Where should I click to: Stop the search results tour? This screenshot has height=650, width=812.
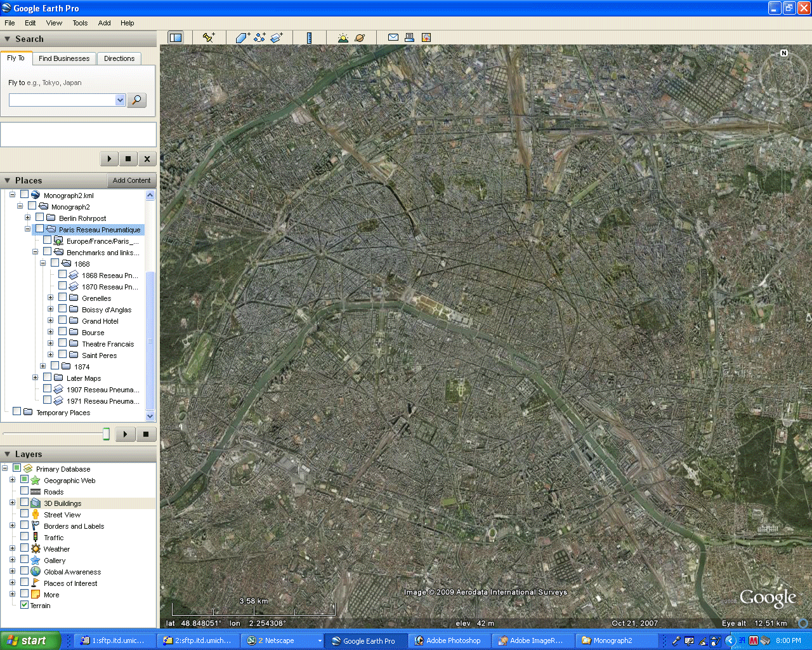coord(128,159)
